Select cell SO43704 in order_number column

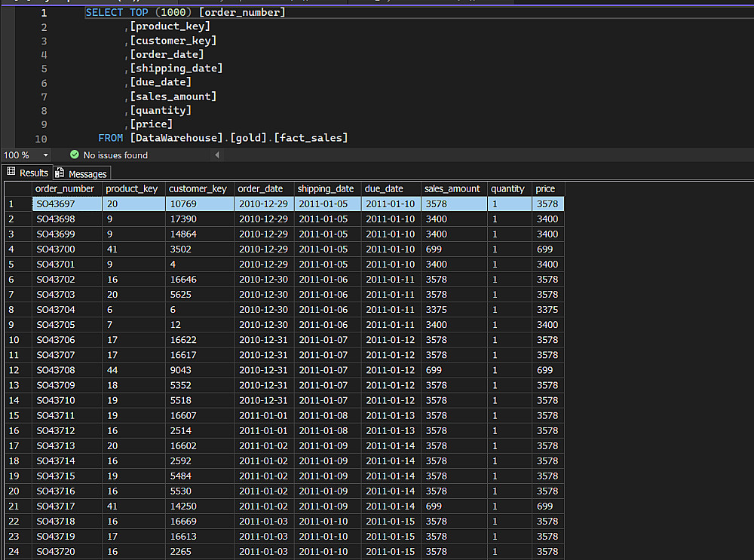56,310
